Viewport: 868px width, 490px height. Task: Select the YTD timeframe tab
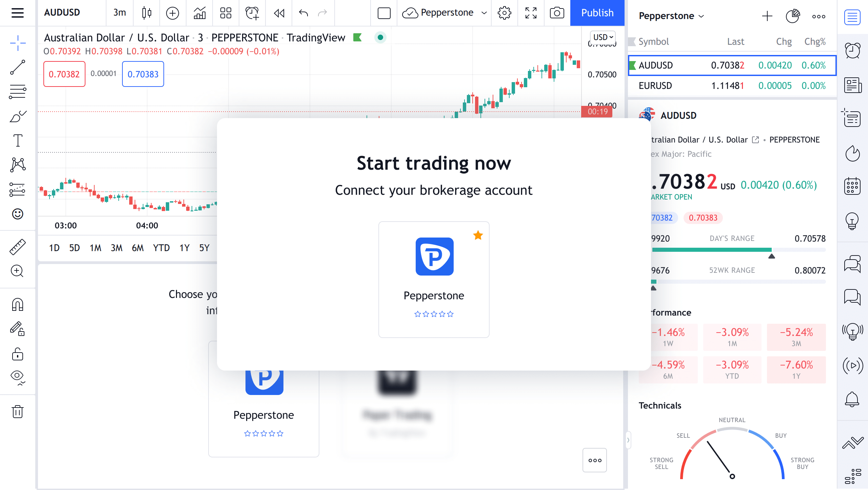[161, 248]
